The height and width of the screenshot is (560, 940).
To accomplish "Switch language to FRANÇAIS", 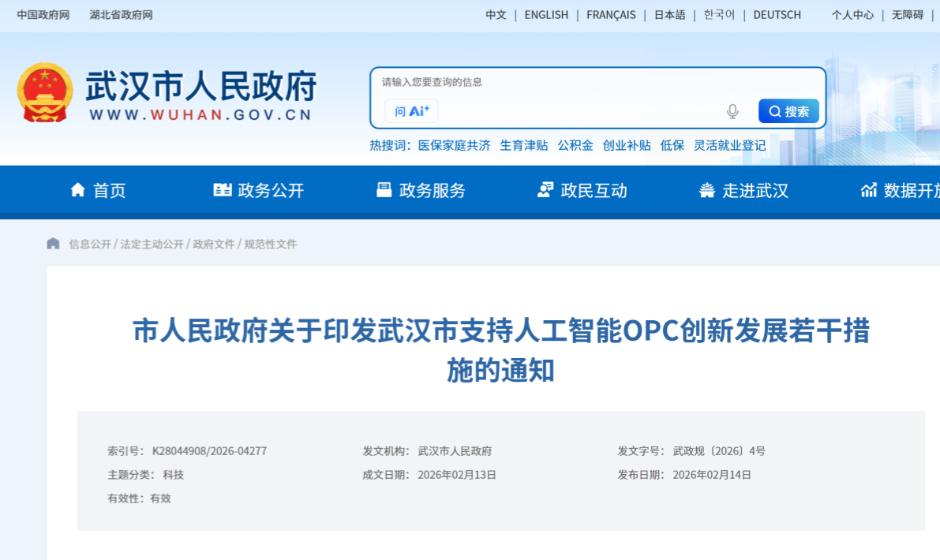I will (x=611, y=15).
